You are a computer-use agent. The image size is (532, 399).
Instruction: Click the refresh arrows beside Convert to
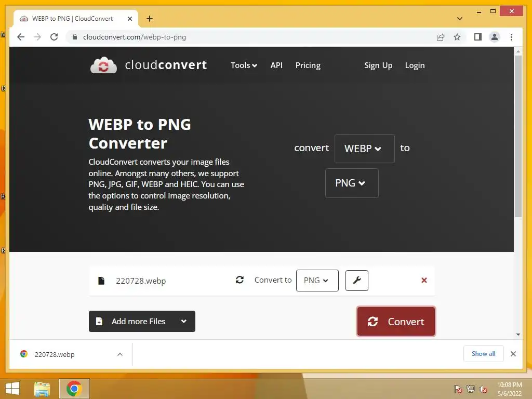(240, 280)
